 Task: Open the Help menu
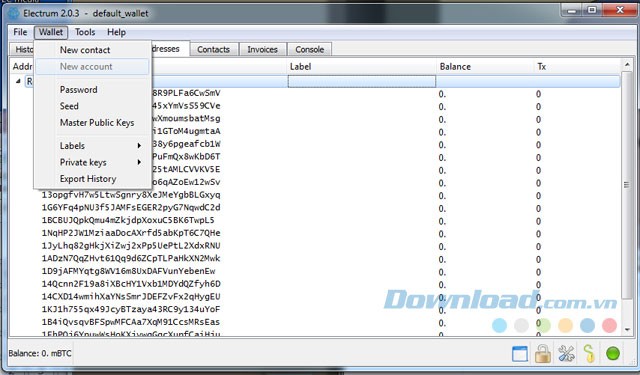point(116,32)
